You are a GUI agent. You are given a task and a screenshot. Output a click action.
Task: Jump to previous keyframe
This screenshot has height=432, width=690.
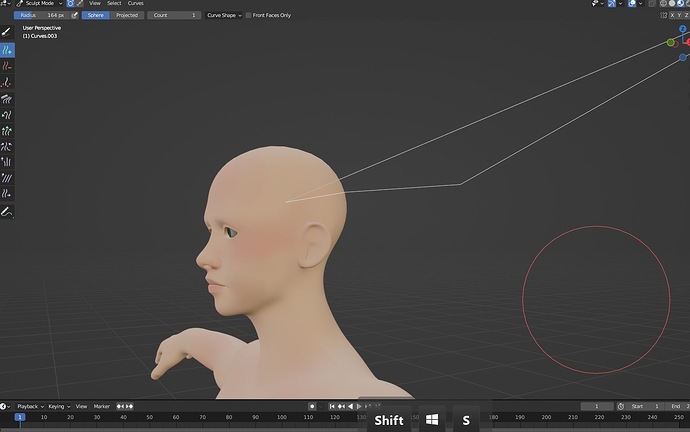pyautogui.click(x=341, y=406)
